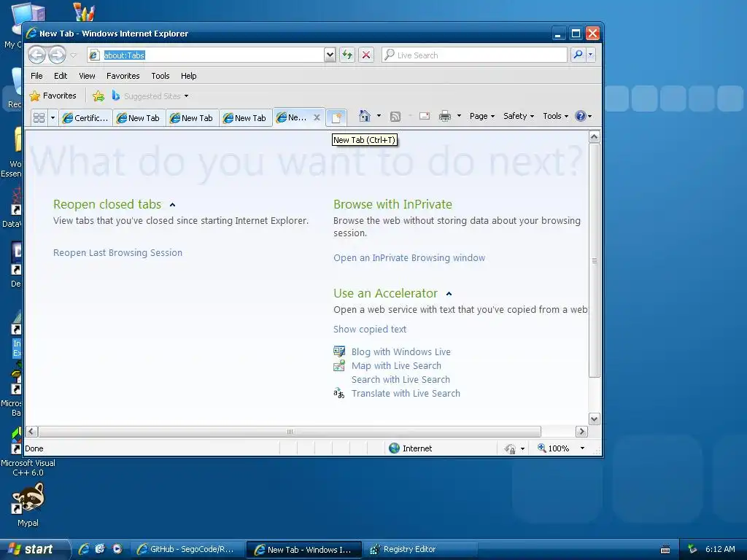Click the 100% zoom level button
Image resolution: width=747 pixels, height=560 pixels.
coord(554,448)
